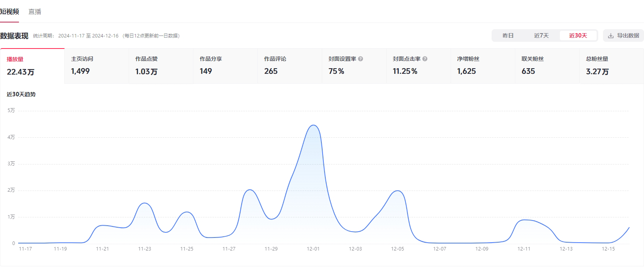The height and width of the screenshot is (273, 644).
Task: Click help icon next to 封面设置率
Action: (360, 59)
